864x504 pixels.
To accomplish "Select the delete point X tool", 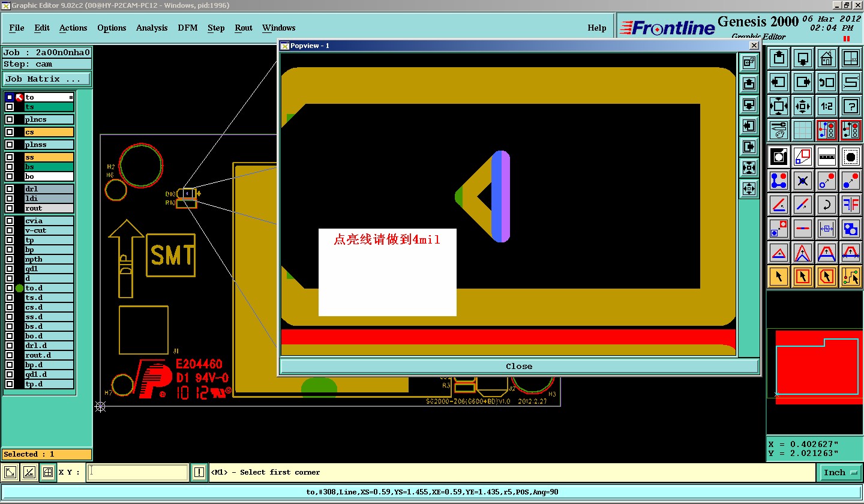I will click(x=803, y=181).
